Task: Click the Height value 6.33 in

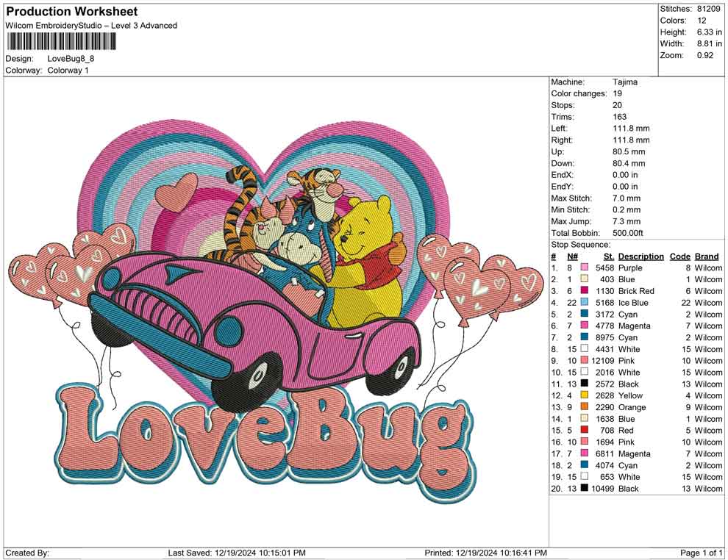Action: [x=710, y=32]
